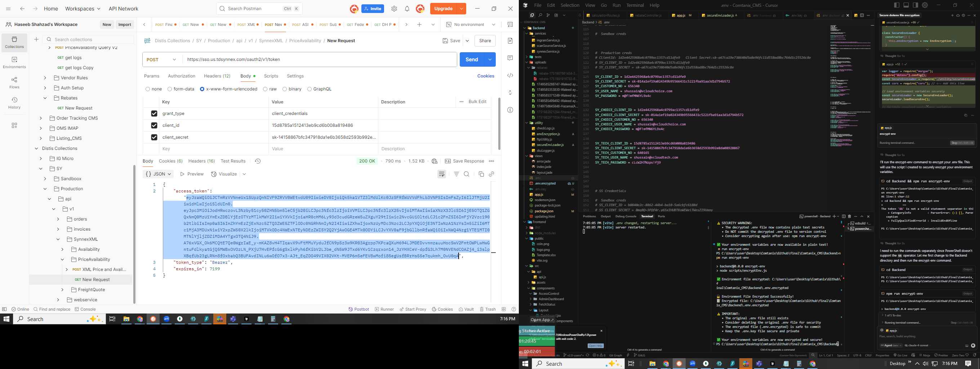Open the Scripts request tab
This screenshot has height=369, width=980.
click(x=271, y=76)
